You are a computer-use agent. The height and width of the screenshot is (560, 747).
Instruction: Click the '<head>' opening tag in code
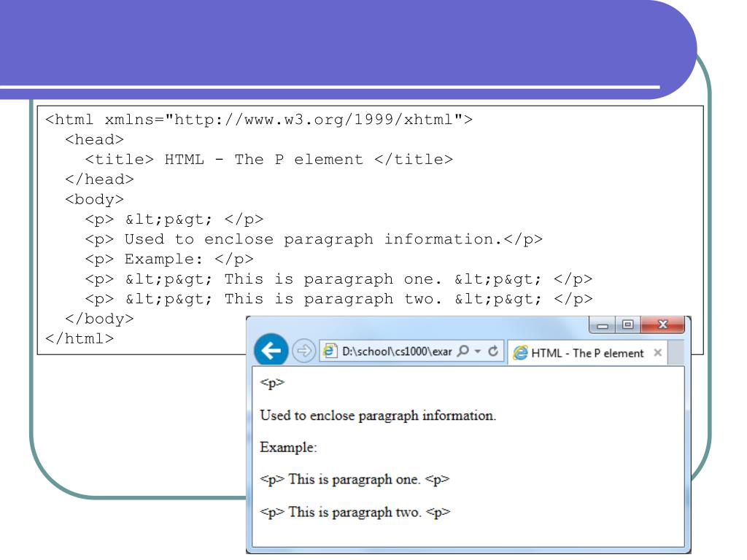coord(94,139)
